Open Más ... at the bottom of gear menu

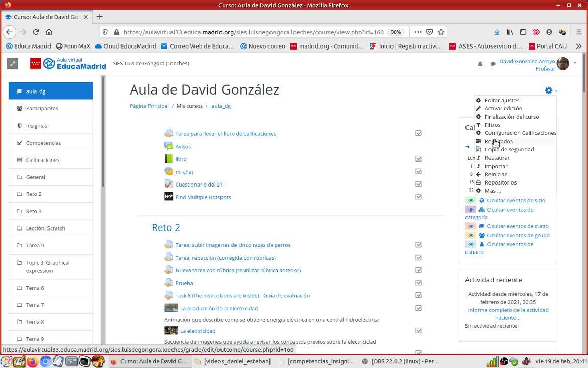[493, 191]
